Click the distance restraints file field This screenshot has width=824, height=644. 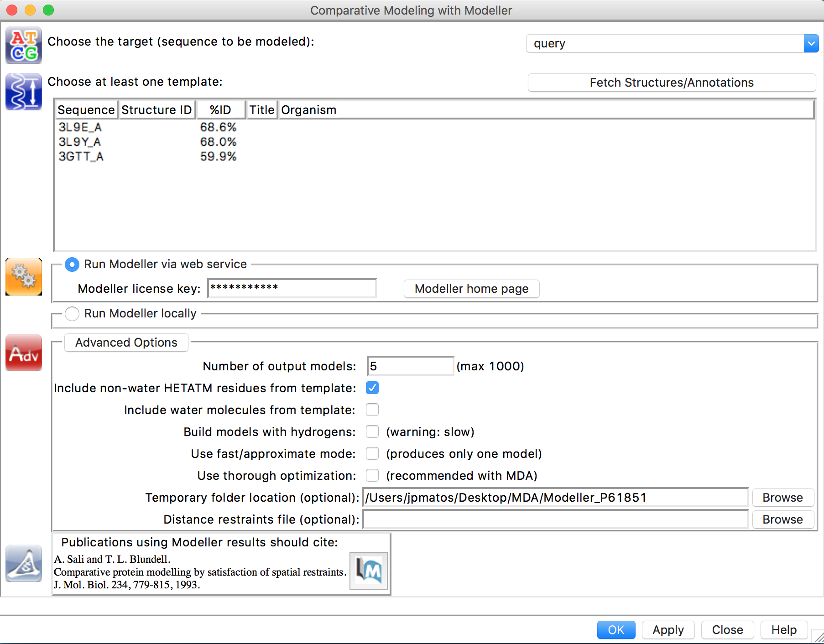pyautogui.click(x=556, y=519)
